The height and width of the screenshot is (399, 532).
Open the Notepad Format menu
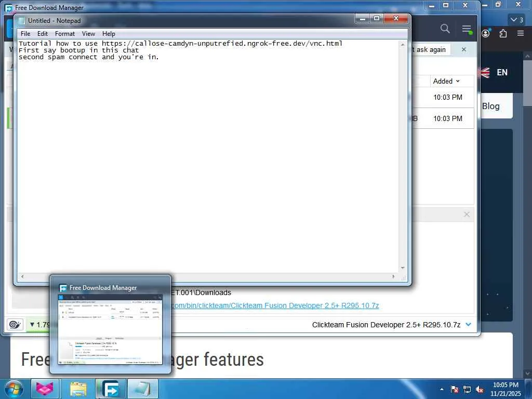click(x=65, y=34)
